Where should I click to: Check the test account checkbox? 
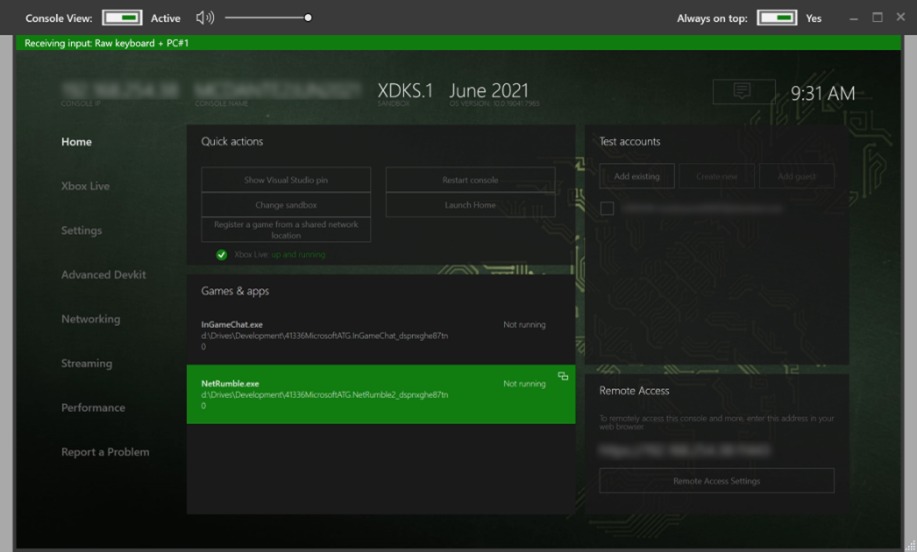[x=607, y=208]
